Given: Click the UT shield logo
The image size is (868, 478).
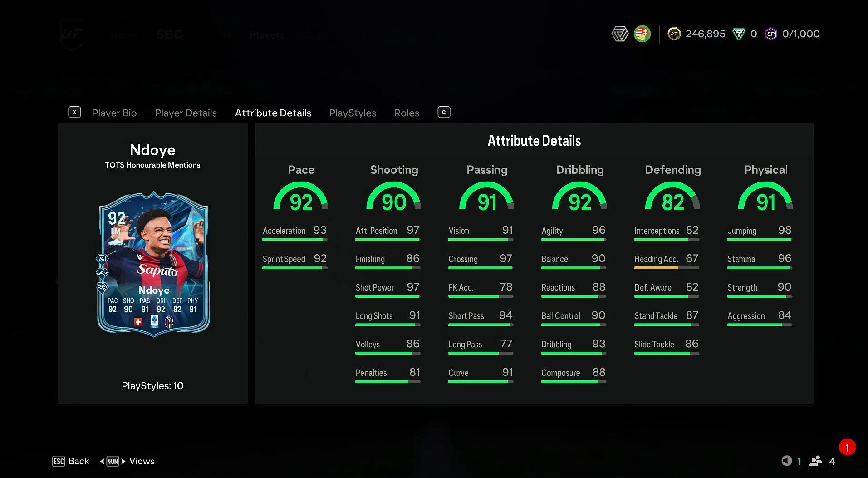Looking at the screenshot, I should 72,34.
